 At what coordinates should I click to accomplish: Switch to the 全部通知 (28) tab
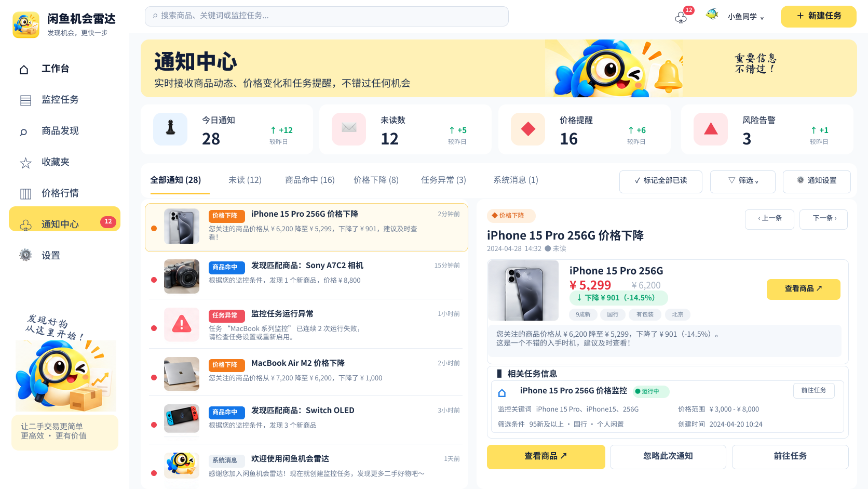pyautogui.click(x=175, y=180)
